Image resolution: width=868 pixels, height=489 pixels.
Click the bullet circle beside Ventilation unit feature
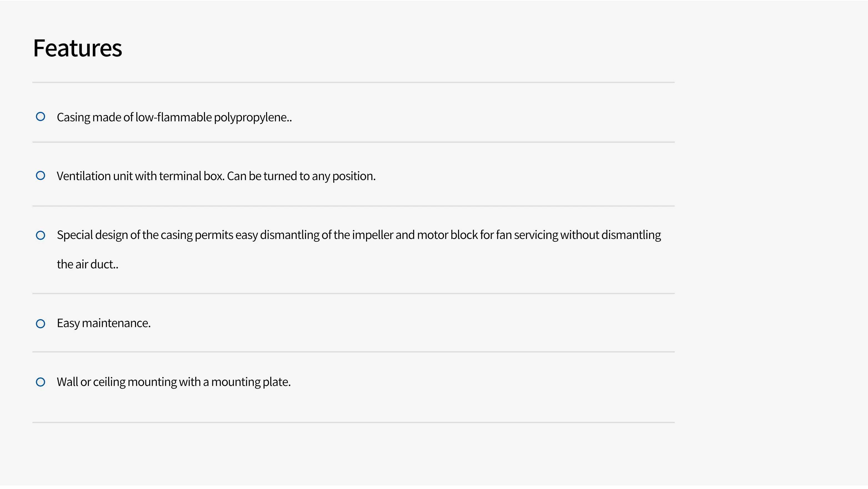pyautogui.click(x=41, y=175)
